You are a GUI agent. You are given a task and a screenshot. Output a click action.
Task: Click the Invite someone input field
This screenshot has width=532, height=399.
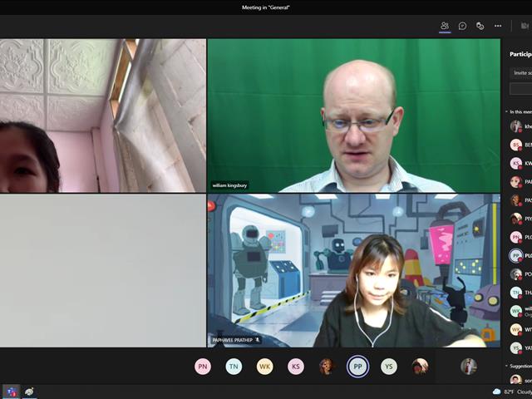[521, 73]
